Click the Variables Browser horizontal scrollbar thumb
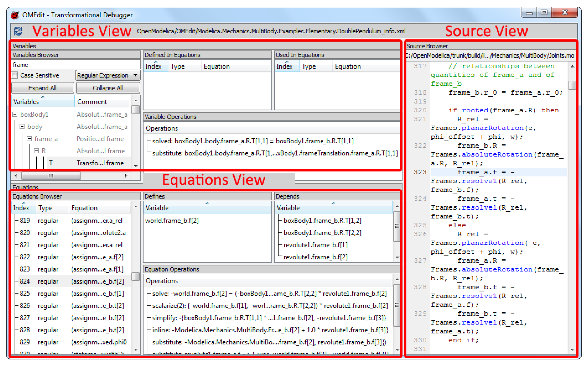 tap(51, 175)
